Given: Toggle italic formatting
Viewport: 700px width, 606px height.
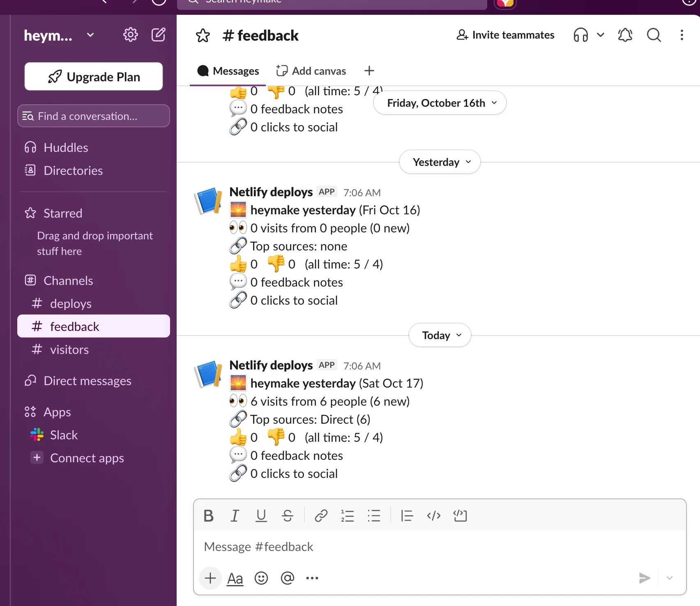Looking at the screenshot, I should point(235,516).
